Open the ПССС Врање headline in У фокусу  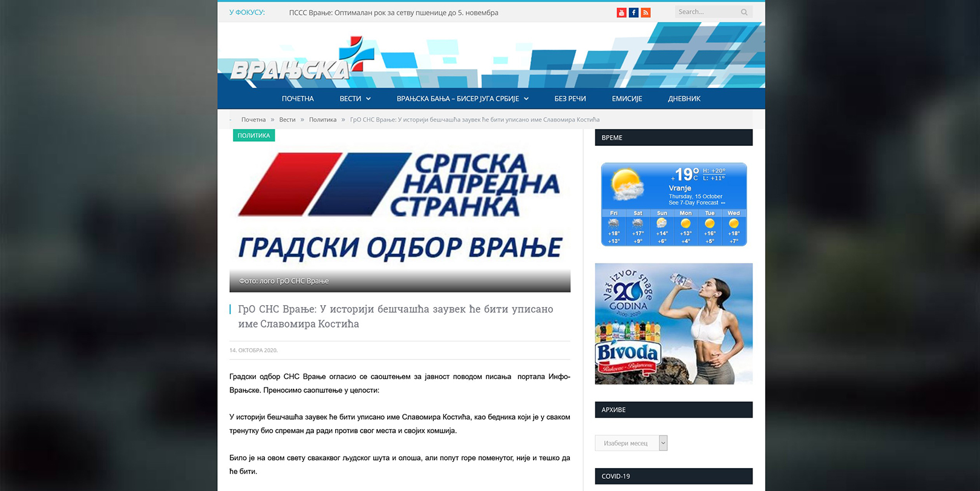pyautogui.click(x=394, y=13)
